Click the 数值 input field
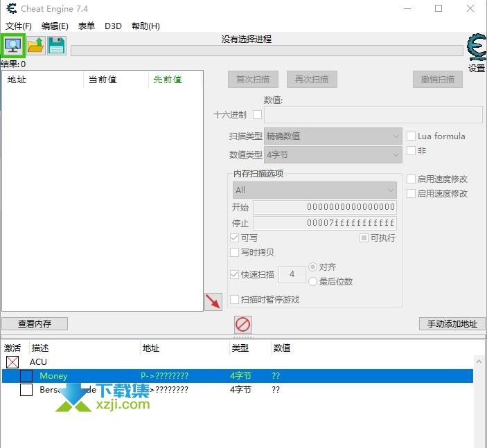487x448 pixels. point(373,114)
